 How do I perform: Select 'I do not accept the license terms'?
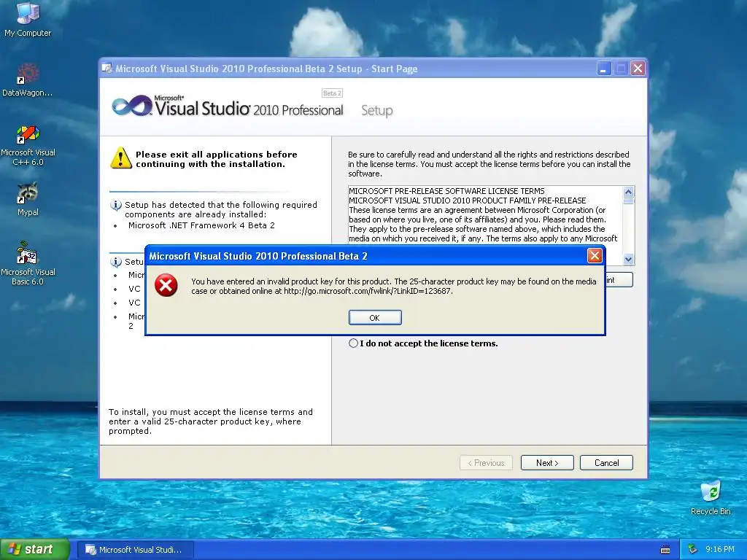click(353, 343)
